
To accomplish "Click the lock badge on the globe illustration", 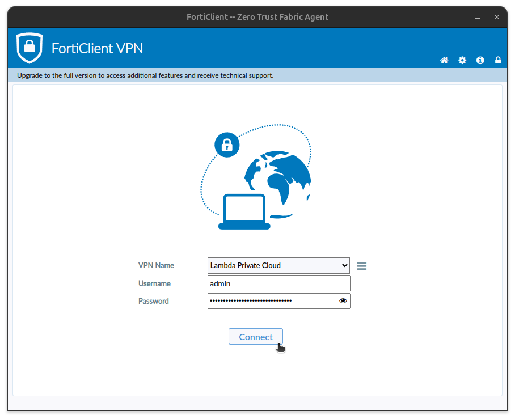I will tap(227, 145).
